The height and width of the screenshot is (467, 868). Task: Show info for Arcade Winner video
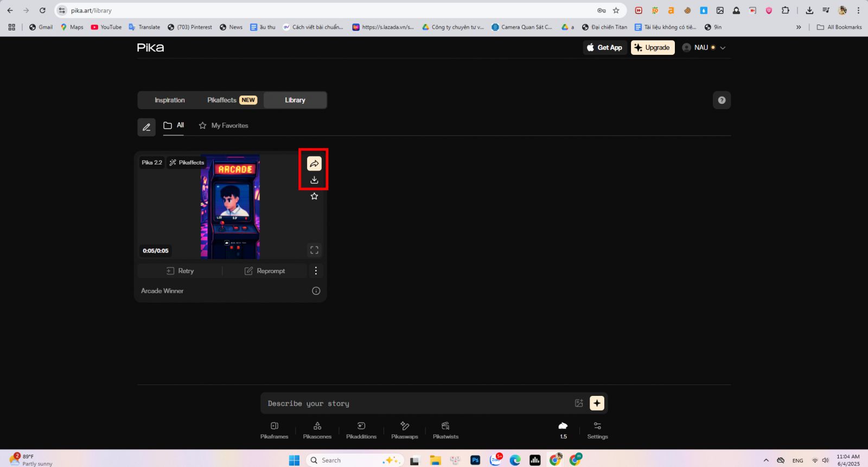[316, 291]
